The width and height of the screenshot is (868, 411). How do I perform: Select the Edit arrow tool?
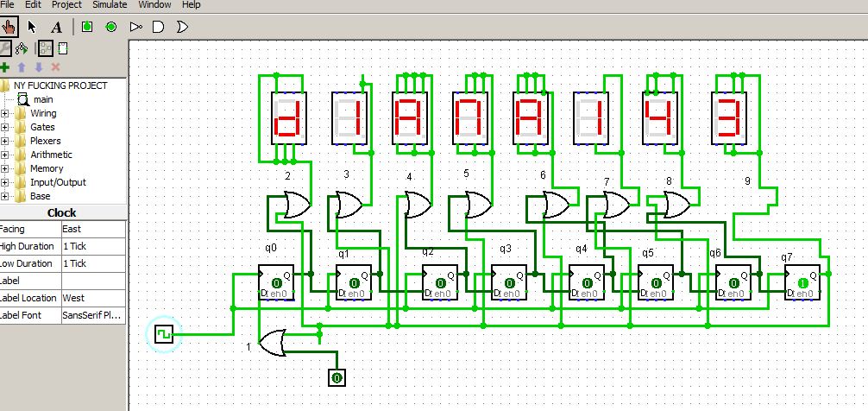[x=32, y=27]
